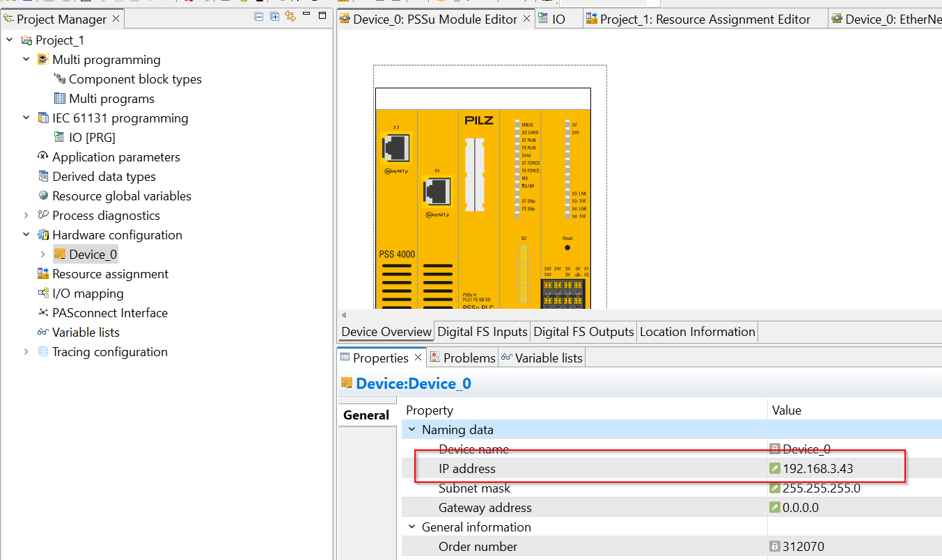Expand the Device_0 tree node

43,255
